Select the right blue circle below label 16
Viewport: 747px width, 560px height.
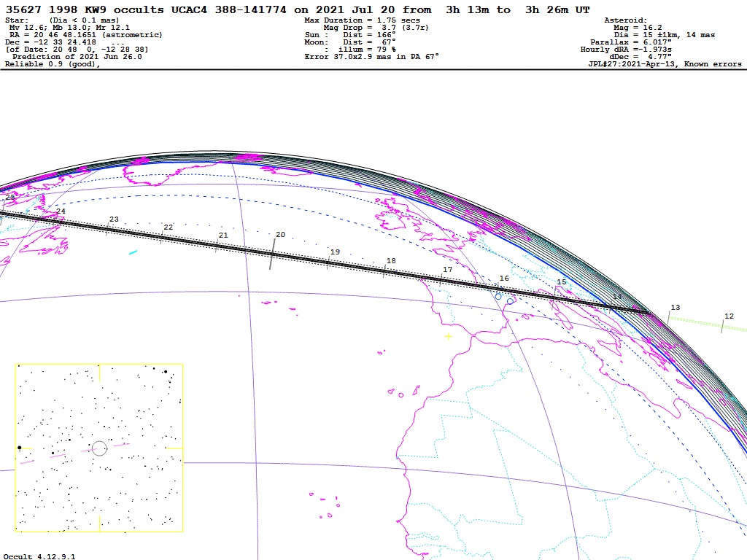[x=510, y=301]
